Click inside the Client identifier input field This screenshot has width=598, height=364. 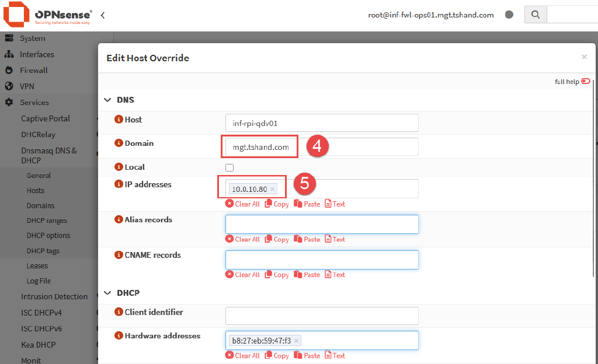pos(321,316)
